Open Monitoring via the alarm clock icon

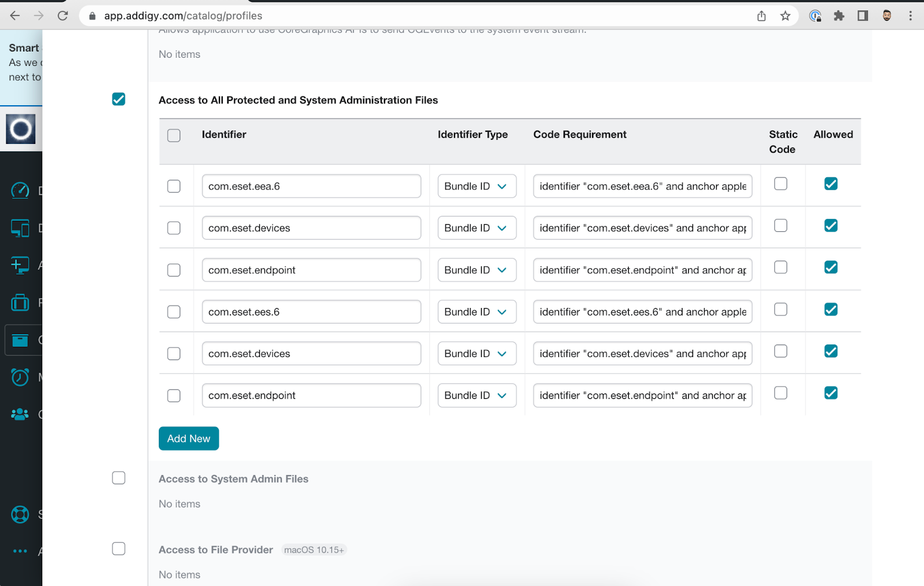pos(20,377)
